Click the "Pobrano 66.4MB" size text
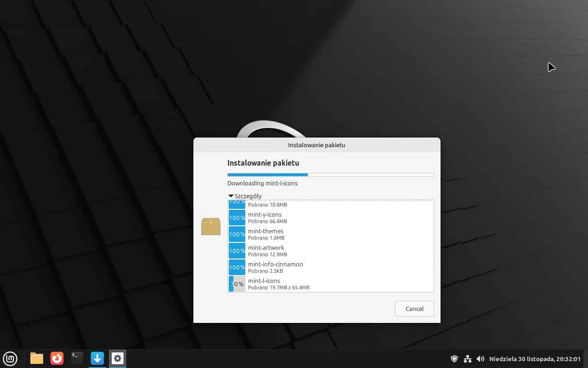 [267, 221]
